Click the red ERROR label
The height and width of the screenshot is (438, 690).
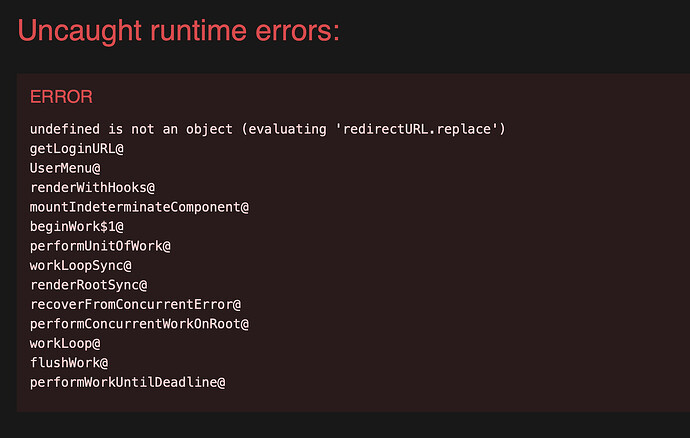pos(61,97)
